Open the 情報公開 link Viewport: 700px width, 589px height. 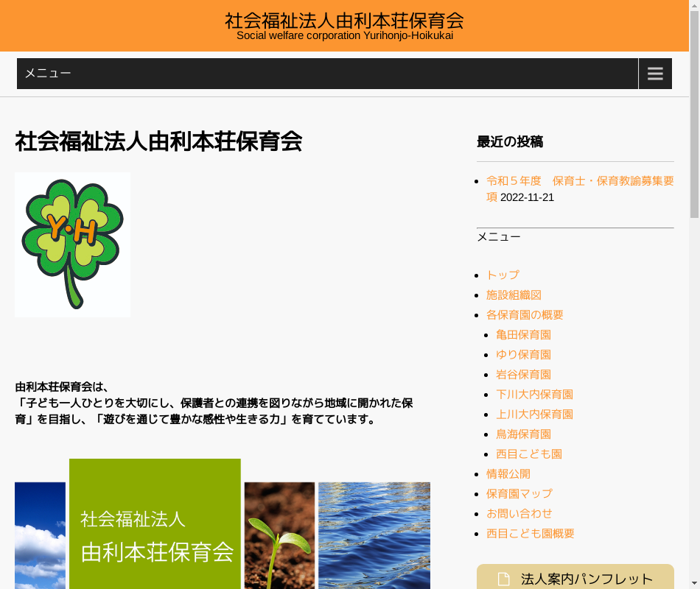508,473
